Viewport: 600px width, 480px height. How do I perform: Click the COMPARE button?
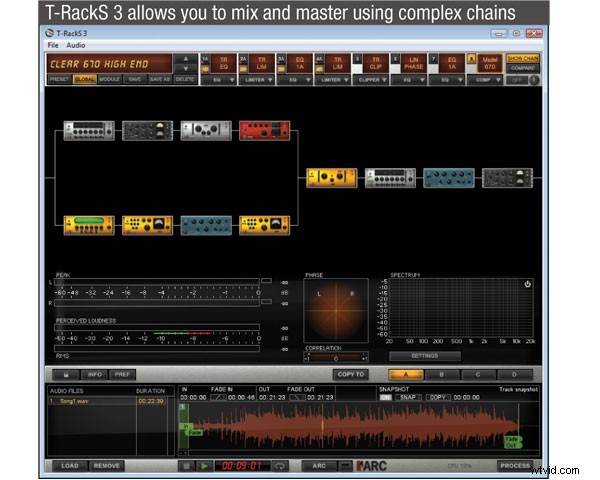coord(523,68)
